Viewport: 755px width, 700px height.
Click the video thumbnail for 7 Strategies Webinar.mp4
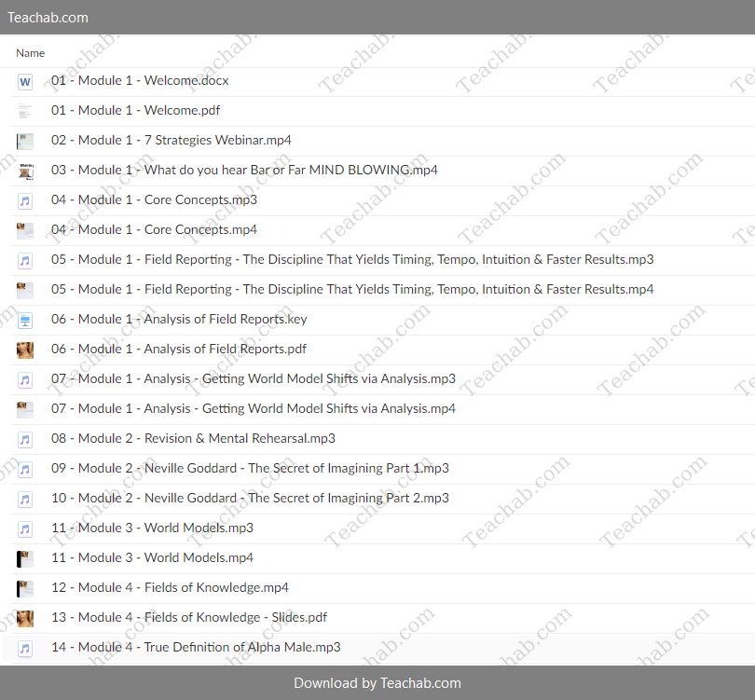(25, 141)
